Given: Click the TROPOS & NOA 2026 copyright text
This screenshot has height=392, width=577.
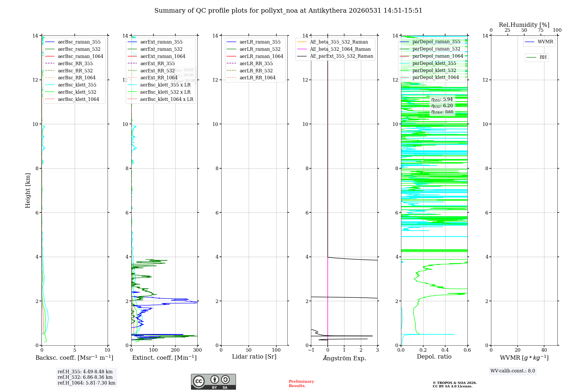Looking at the screenshot, I should (455, 383).
